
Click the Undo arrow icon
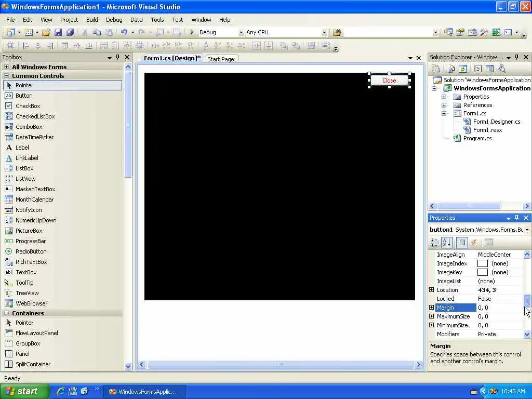tap(124, 32)
